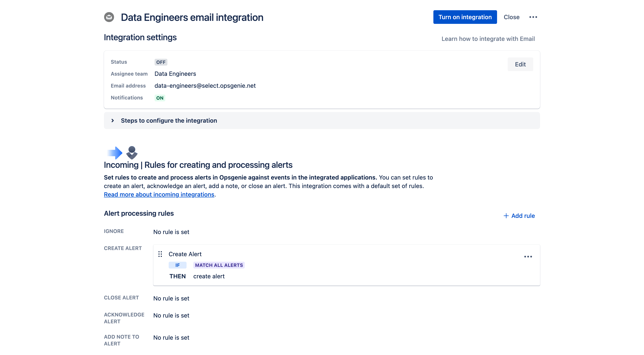
Task: Click the ADD NOTE TO ALERT section label
Action: pyautogui.click(x=122, y=340)
